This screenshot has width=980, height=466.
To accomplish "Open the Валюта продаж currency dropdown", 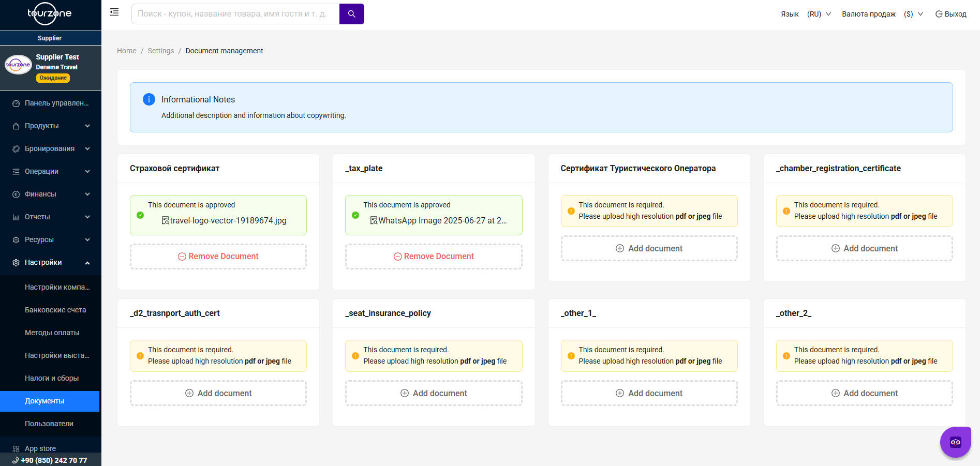I will click(x=913, y=14).
